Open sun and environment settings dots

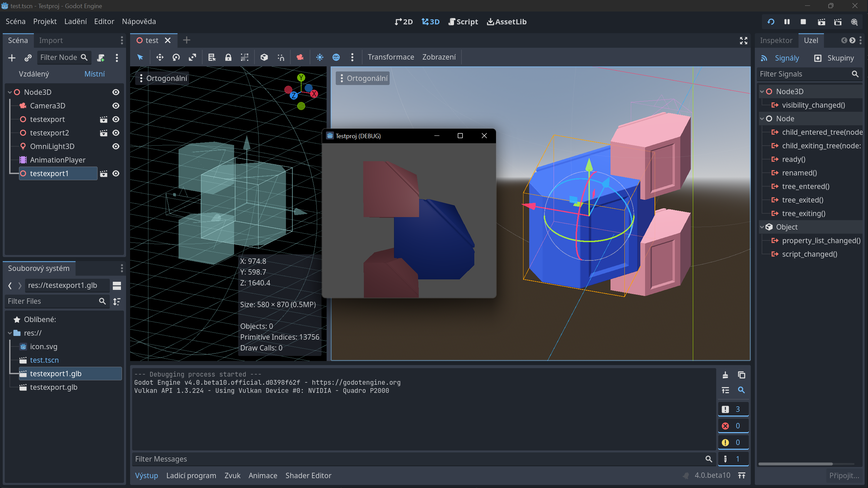(x=352, y=57)
